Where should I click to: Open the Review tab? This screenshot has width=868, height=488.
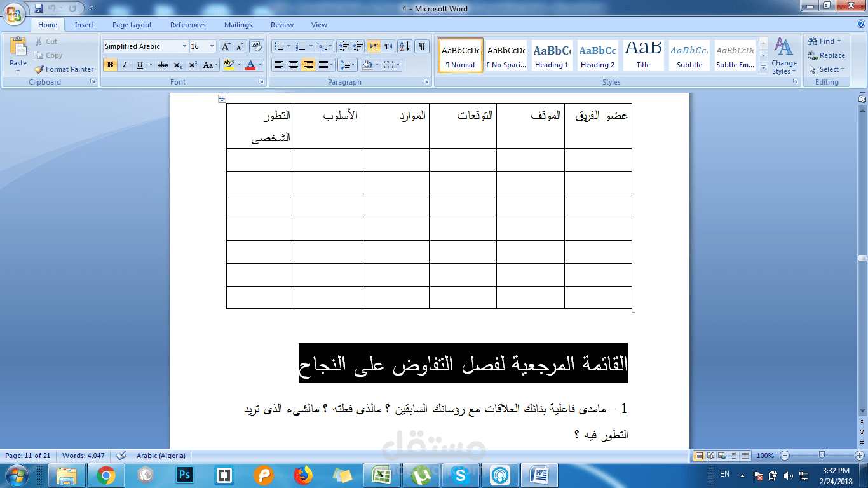pyautogui.click(x=282, y=25)
